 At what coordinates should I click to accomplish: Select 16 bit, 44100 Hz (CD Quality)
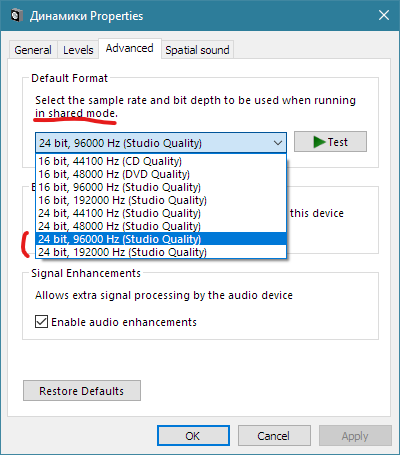[x=161, y=161]
